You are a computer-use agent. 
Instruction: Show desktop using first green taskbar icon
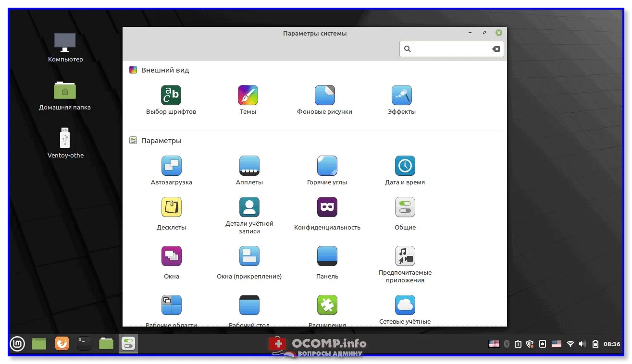pos(39,343)
